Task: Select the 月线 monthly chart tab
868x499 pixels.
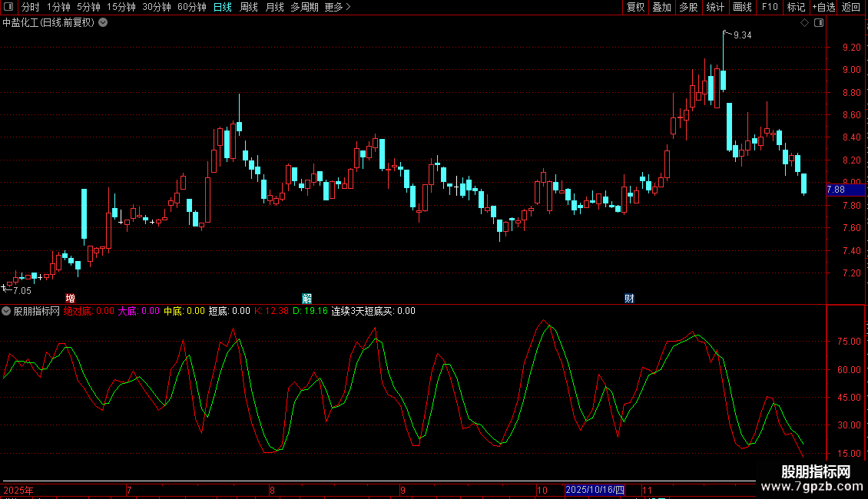Action: point(274,7)
